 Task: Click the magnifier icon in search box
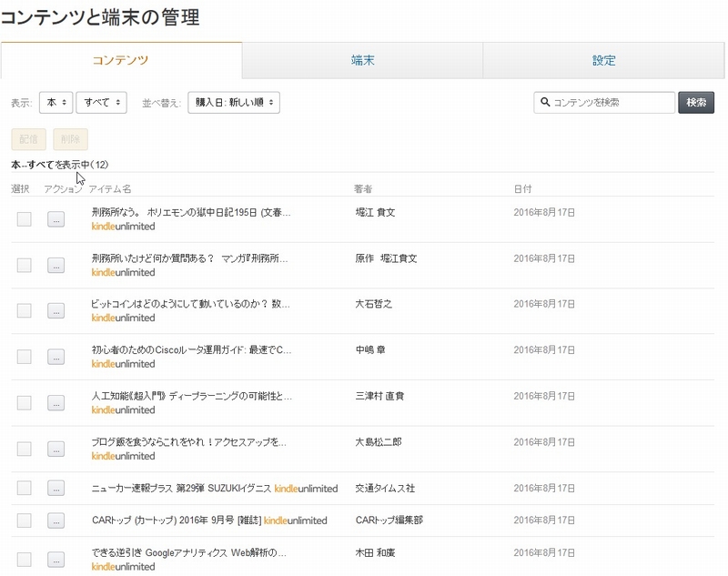click(545, 102)
